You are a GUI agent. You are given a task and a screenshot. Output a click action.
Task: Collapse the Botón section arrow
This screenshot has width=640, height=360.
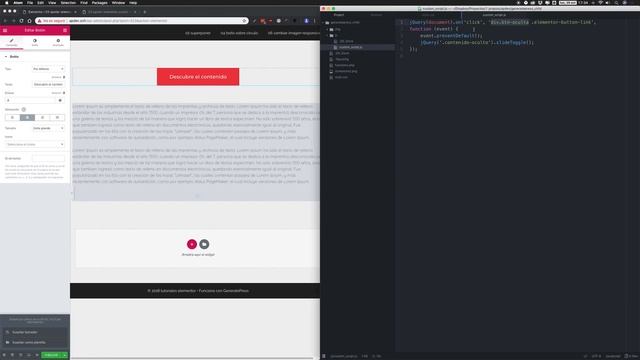pos(6,57)
